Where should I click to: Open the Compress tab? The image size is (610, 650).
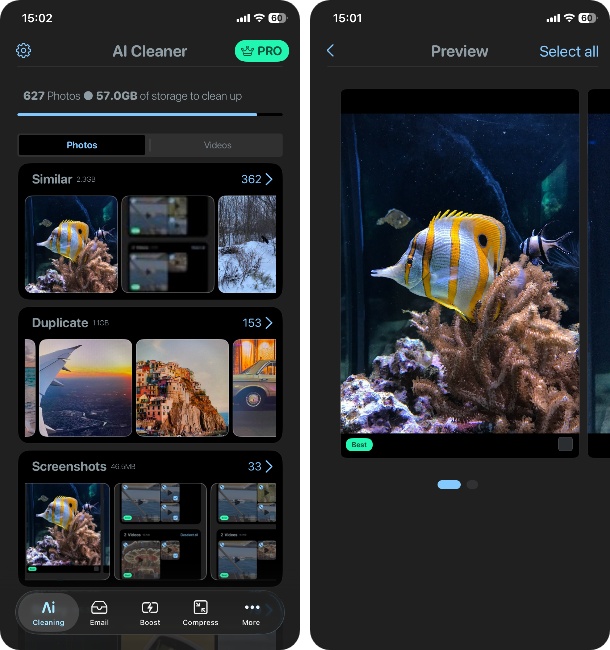pyautogui.click(x=201, y=613)
